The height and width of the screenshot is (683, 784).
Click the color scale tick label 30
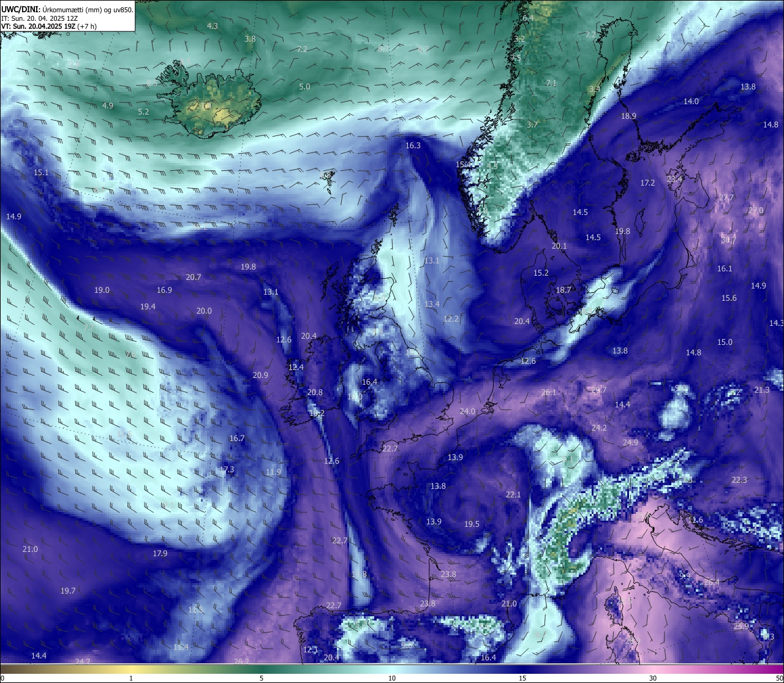pos(653,678)
